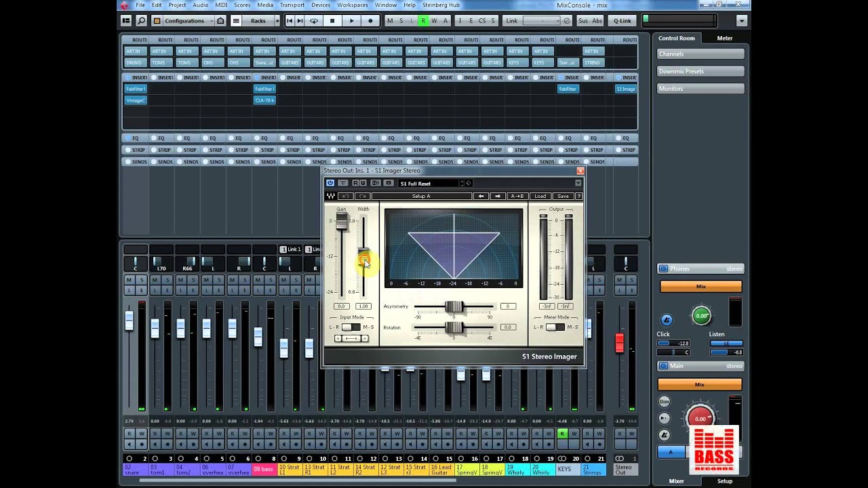868x488 pixels.
Task: Click the Waves logo in S1 plugin
Action: [331, 197]
